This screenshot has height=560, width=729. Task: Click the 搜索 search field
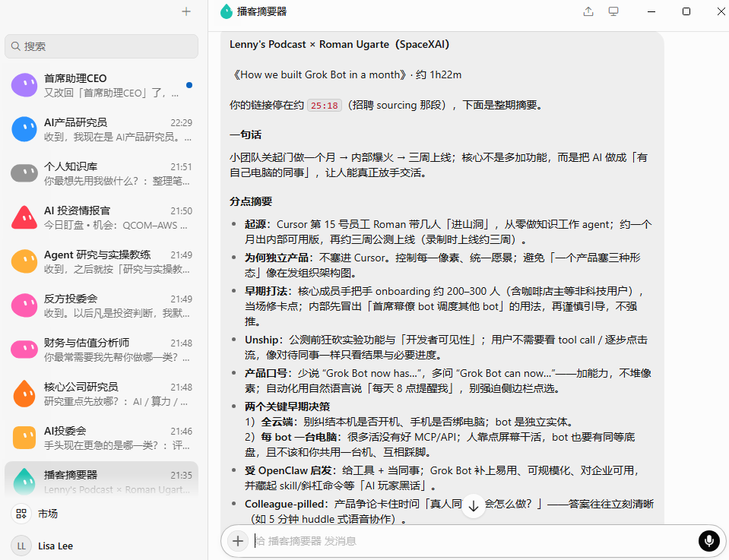tap(101, 46)
